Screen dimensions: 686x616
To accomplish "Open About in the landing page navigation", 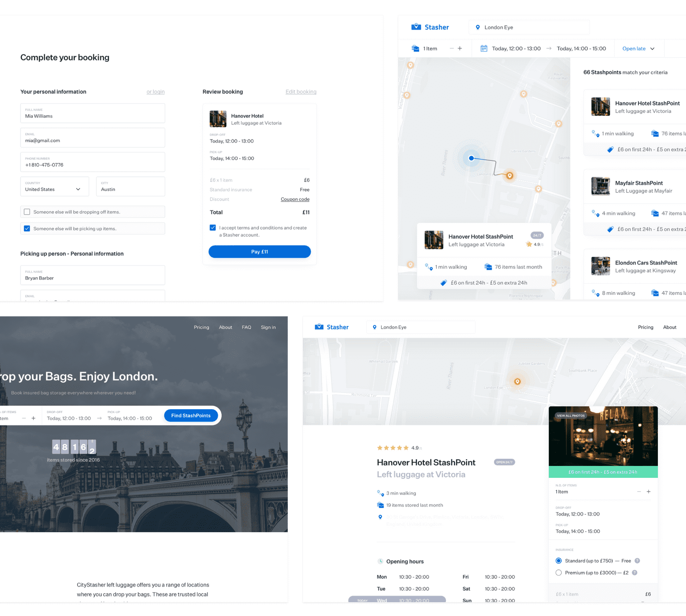I will tap(225, 327).
